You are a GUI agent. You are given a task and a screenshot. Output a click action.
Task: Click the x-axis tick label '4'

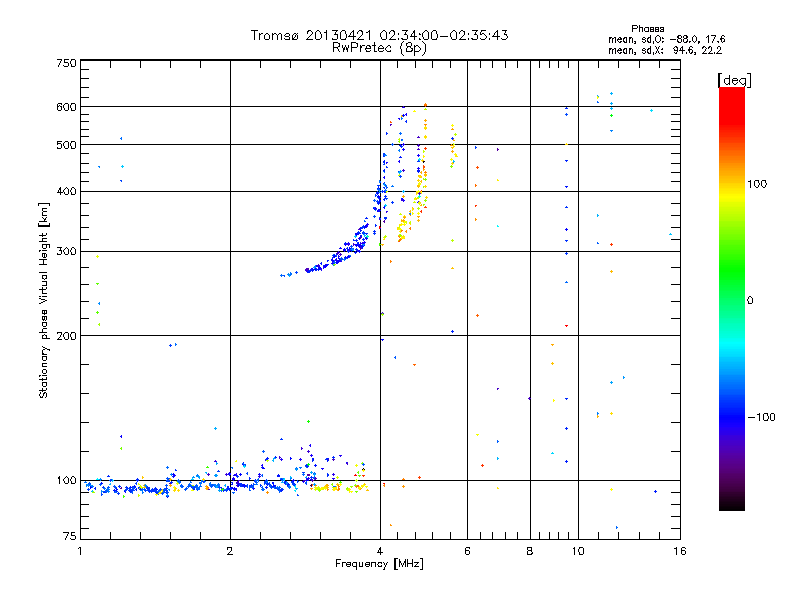click(380, 551)
